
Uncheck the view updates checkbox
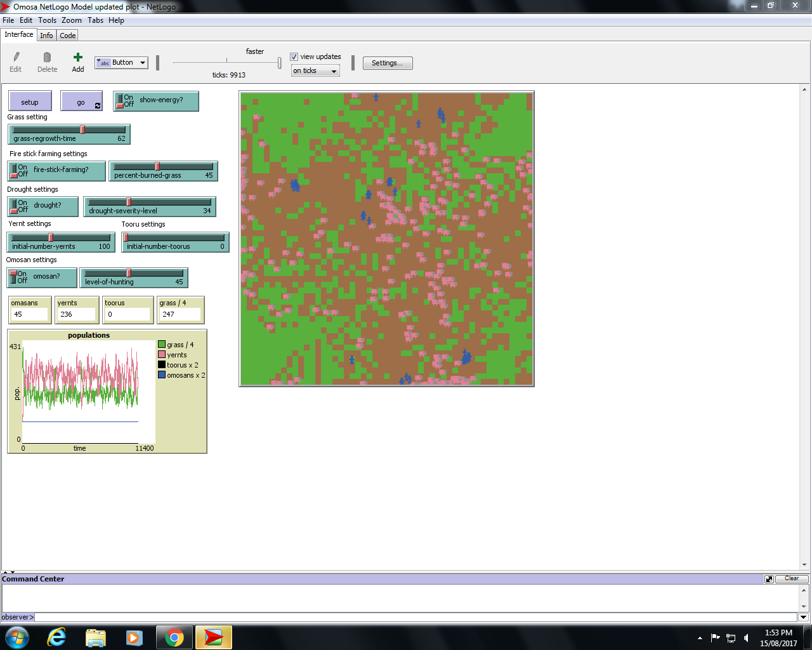294,56
